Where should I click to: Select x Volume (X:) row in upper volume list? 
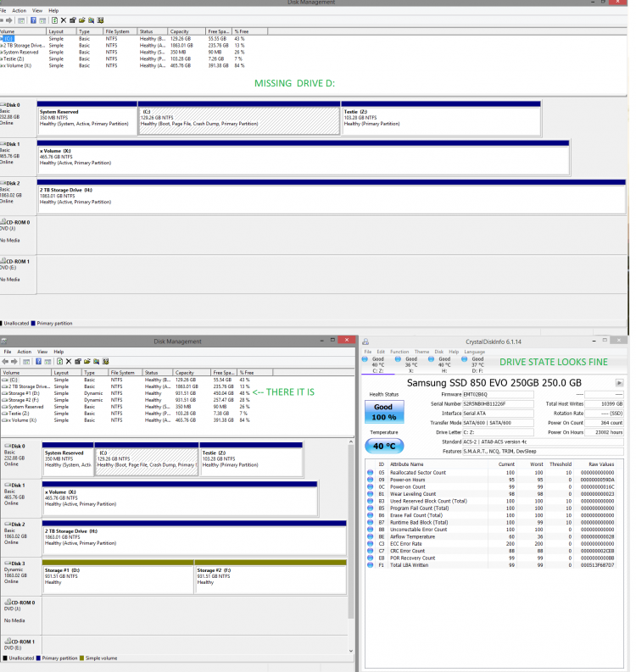(x=123, y=65)
